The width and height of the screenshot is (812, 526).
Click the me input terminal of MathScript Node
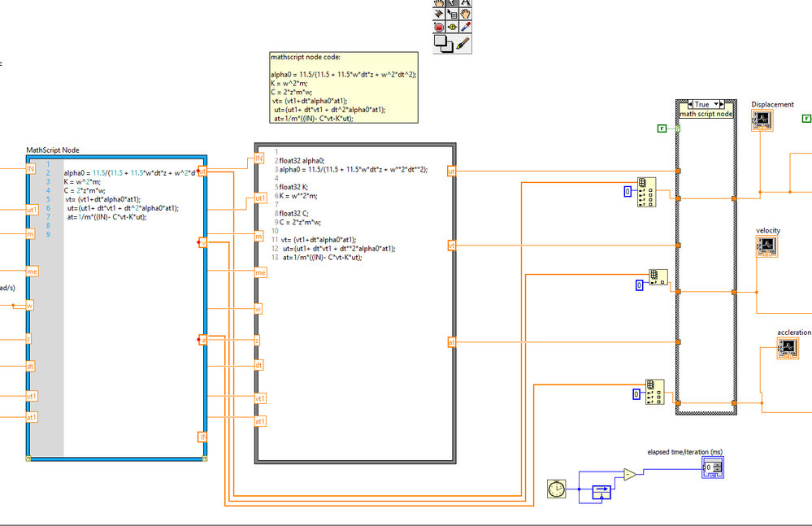coord(33,272)
